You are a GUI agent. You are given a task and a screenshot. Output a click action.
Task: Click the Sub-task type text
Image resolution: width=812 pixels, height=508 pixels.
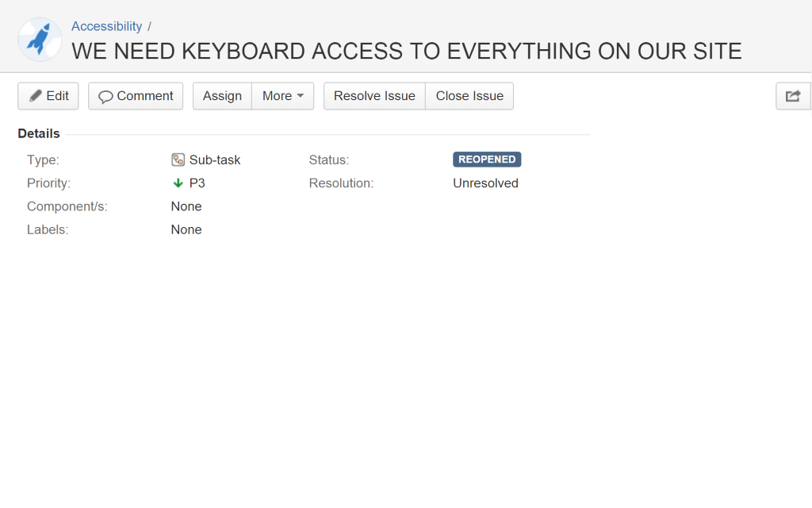pyautogui.click(x=215, y=160)
